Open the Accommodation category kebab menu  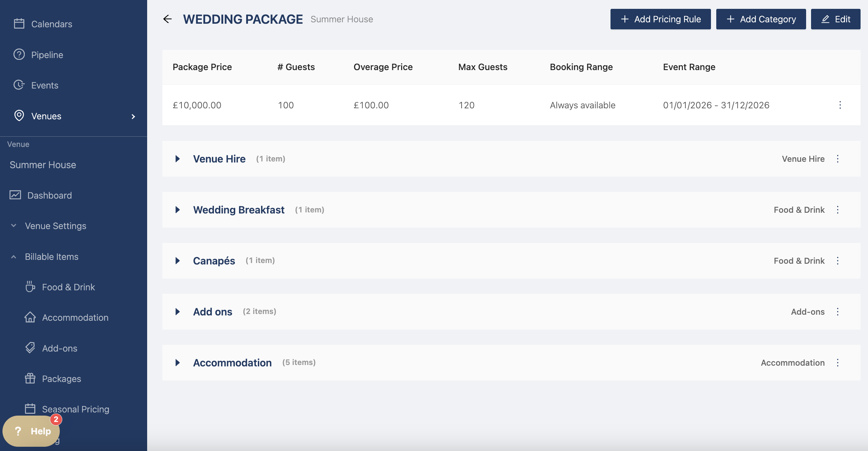click(x=838, y=363)
